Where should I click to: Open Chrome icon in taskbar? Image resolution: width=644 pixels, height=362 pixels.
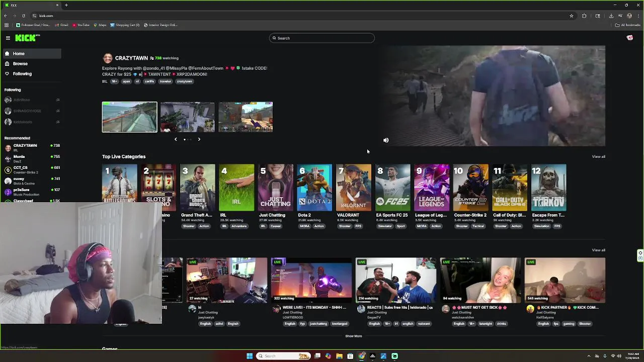click(361, 356)
